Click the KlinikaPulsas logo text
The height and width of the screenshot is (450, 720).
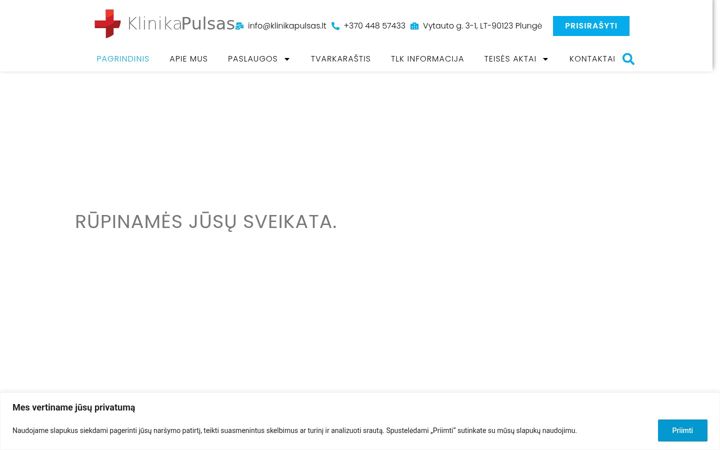181,23
